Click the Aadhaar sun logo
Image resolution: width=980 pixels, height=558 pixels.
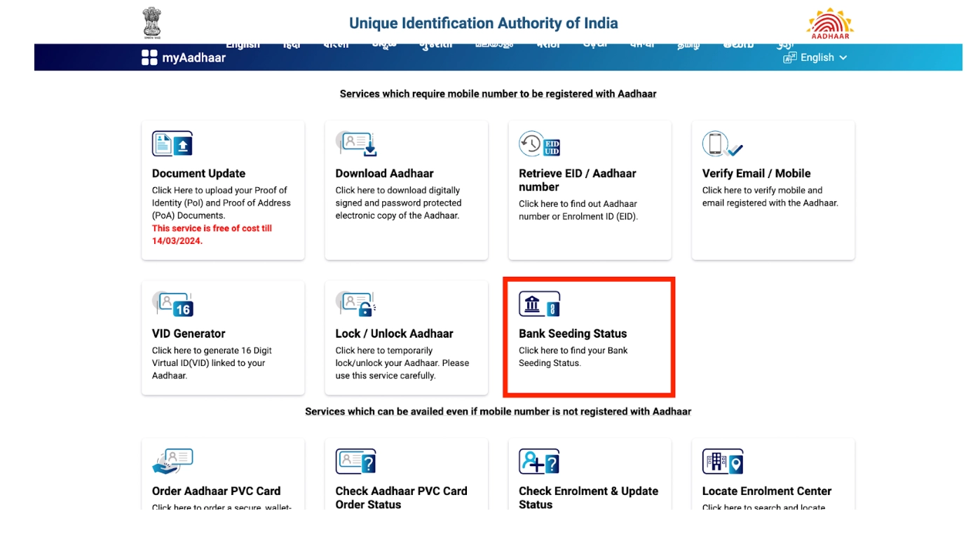[x=830, y=23]
